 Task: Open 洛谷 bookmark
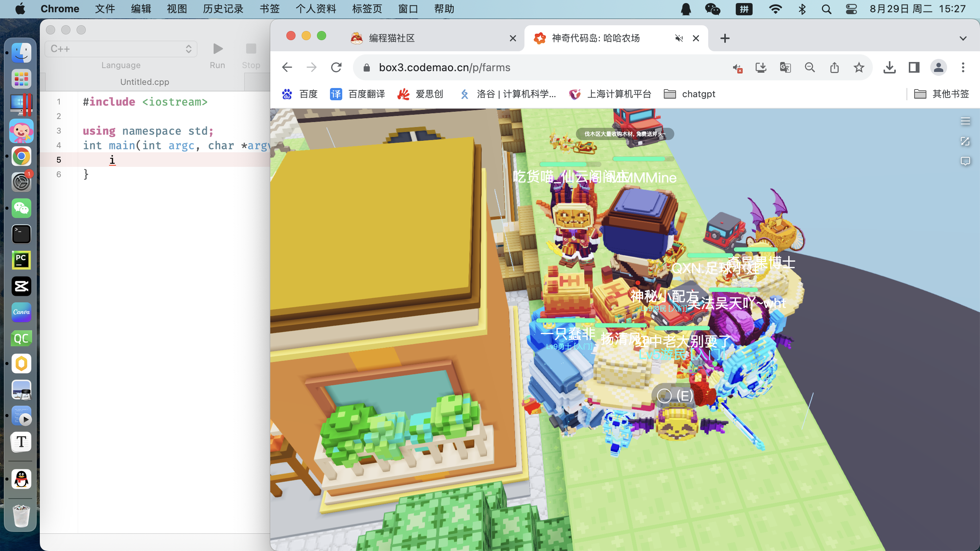[508, 94]
